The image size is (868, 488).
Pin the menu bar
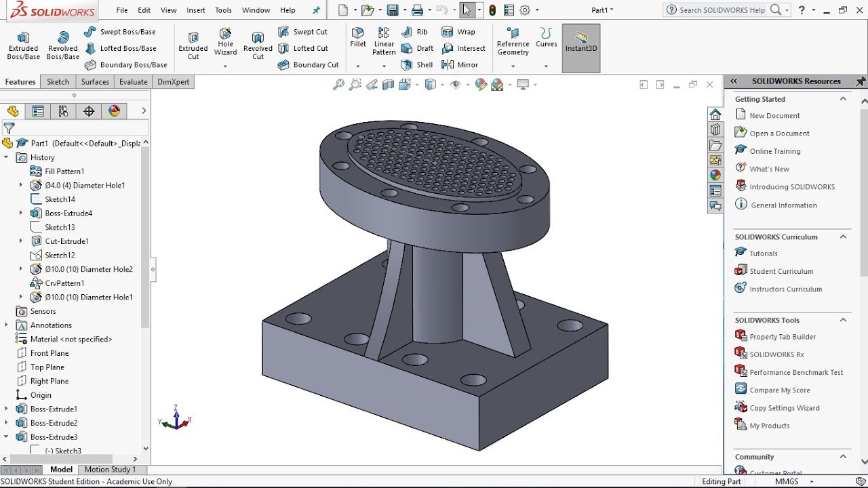(x=316, y=10)
